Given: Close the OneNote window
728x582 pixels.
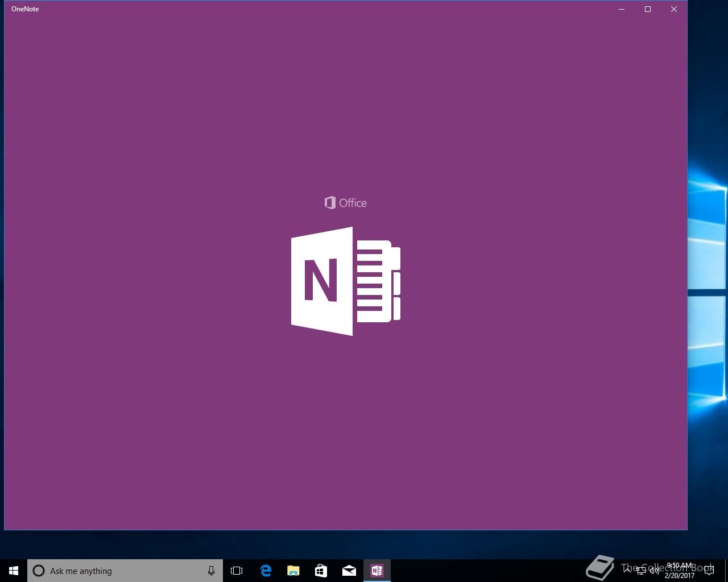Looking at the screenshot, I should [674, 9].
